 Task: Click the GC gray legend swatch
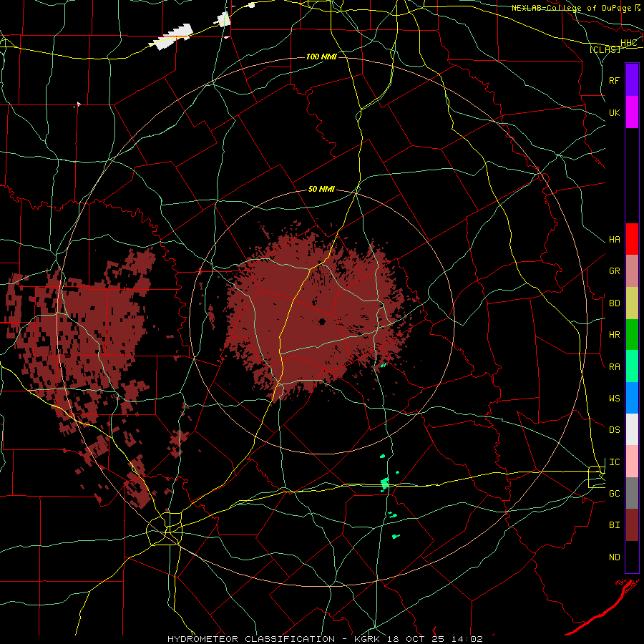[x=632, y=493]
